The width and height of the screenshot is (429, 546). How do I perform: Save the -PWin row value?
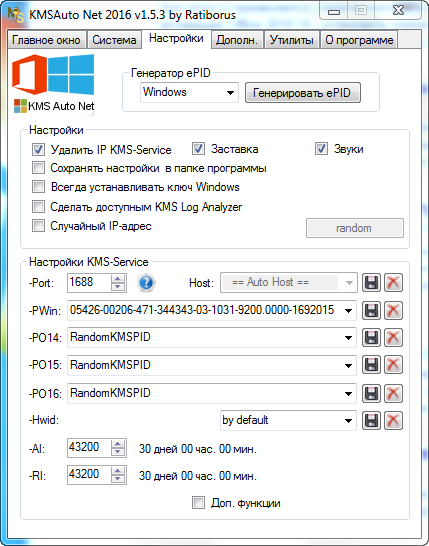click(x=371, y=310)
